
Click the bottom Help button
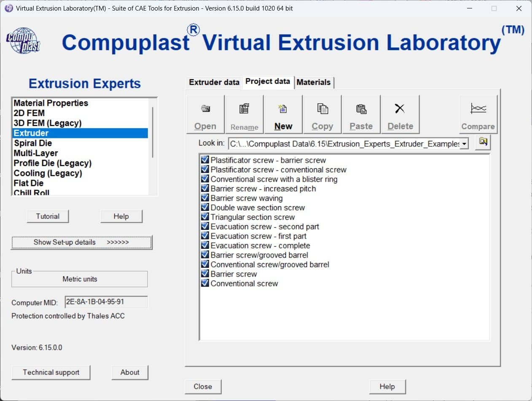(x=387, y=387)
